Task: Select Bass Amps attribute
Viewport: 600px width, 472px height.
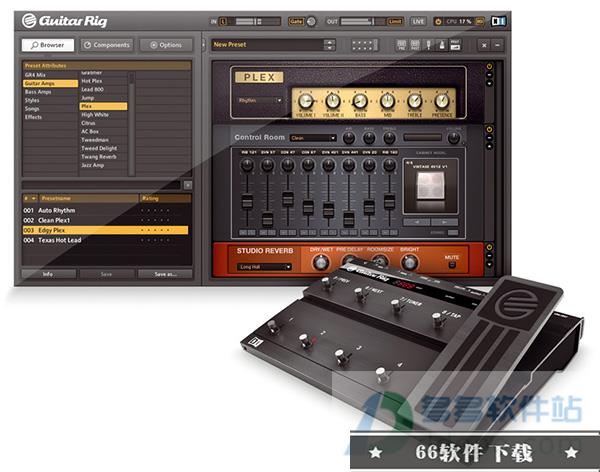Action: pos(51,92)
